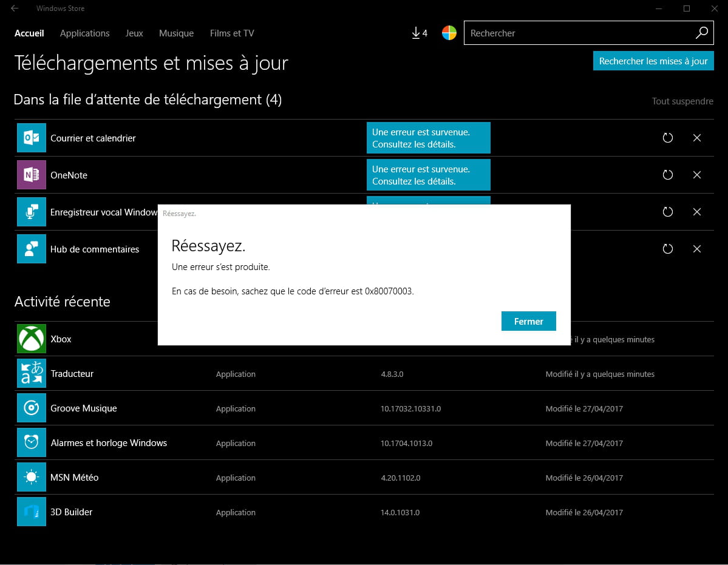Image resolution: width=728 pixels, height=565 pixels.
Task: Switch to the Accueil tab
Action: (x=29, y=33)
